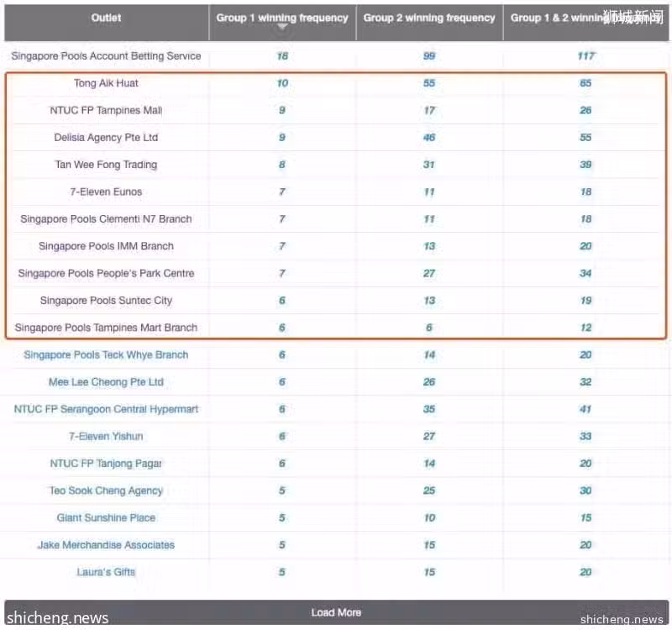Click combined total 18 for Clementi N7 Branch
The image size is (672, 630).
pos(585,219)
